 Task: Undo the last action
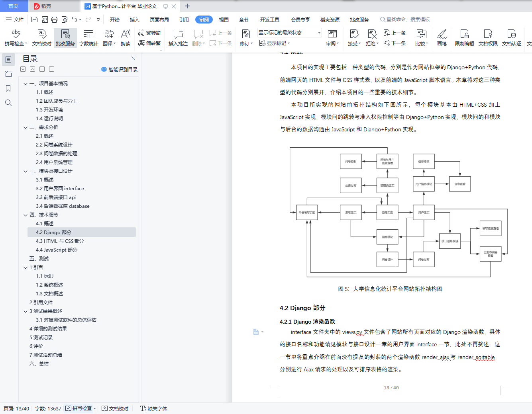pos(74,20)
